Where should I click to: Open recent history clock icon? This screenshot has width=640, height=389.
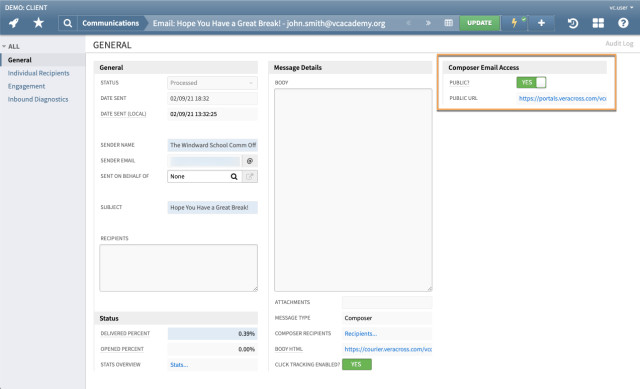tap(573, 23)
